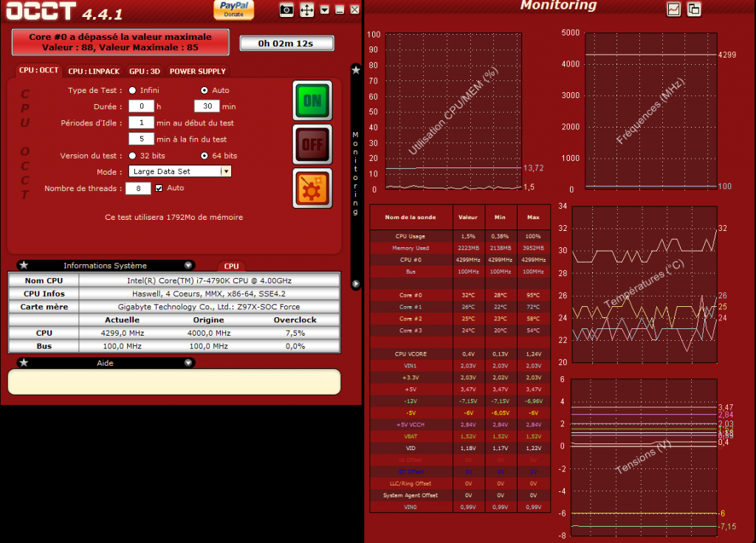Select the Core #3 probe row
This screenshot has width=756, height=543.
coord(460,331)
